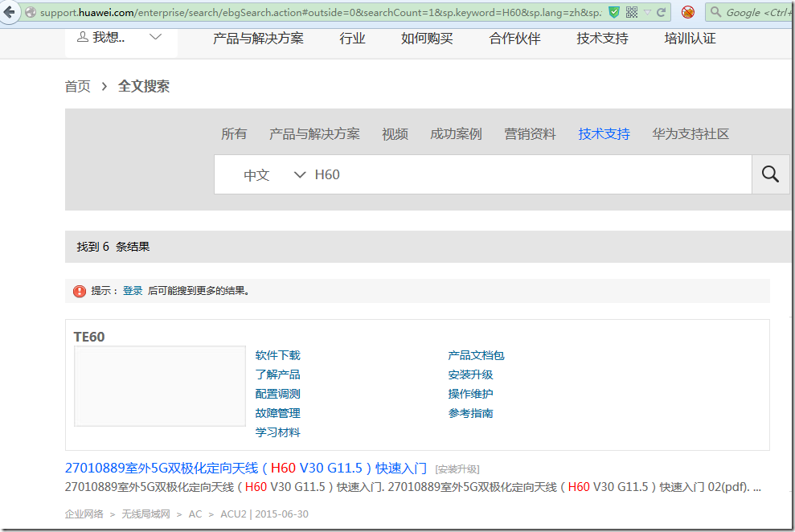Select the 所有 search category tab

[234, 133]
